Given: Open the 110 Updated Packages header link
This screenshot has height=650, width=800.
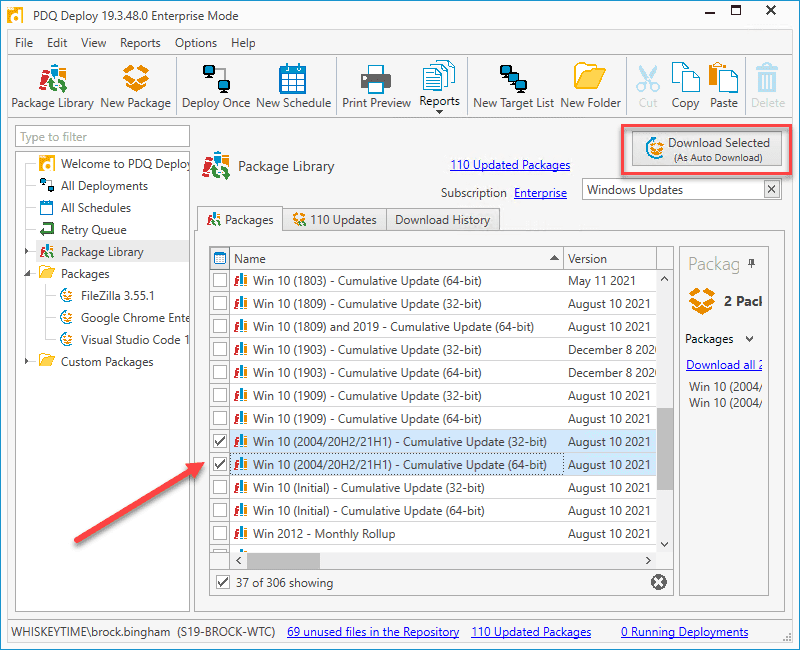Looking at the screenshot, I should click(510, 165).
